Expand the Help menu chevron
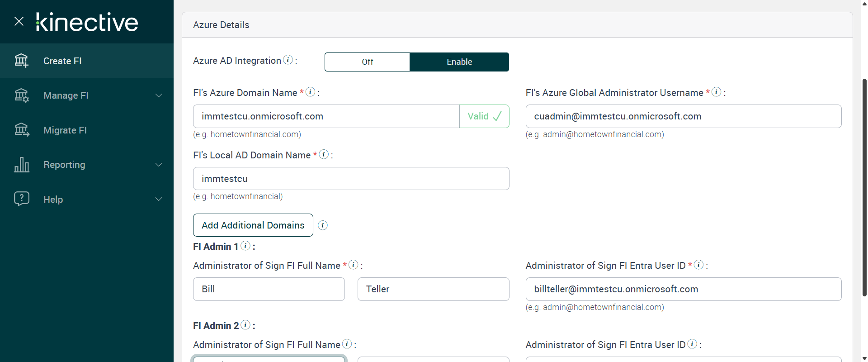The height and width of the screenshot is (362, 868). (x=159, y=199)
